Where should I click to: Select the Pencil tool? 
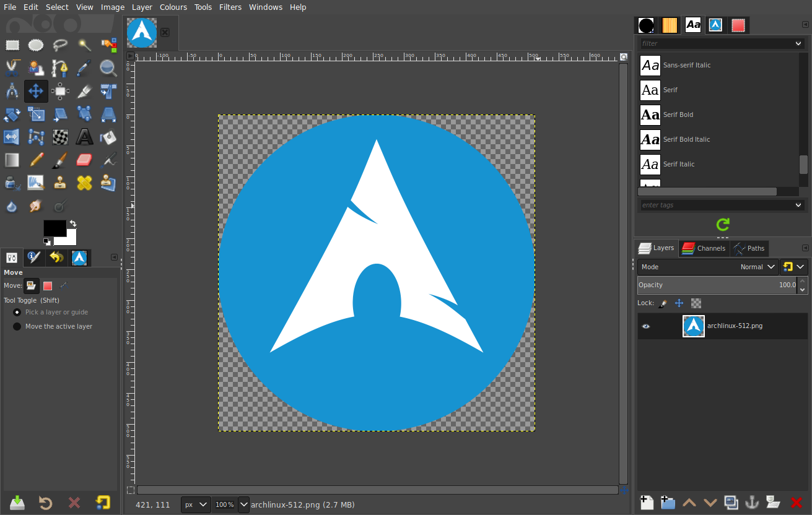(x=36, y=160)
